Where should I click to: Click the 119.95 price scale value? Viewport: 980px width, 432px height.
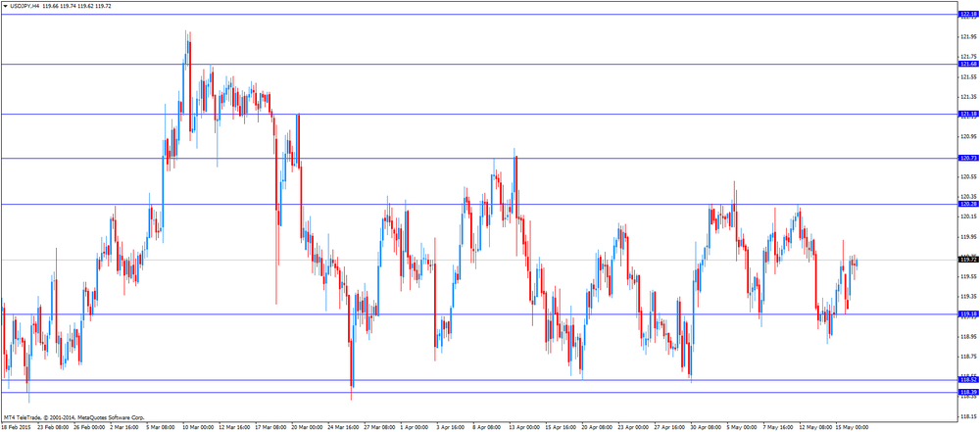969,236
